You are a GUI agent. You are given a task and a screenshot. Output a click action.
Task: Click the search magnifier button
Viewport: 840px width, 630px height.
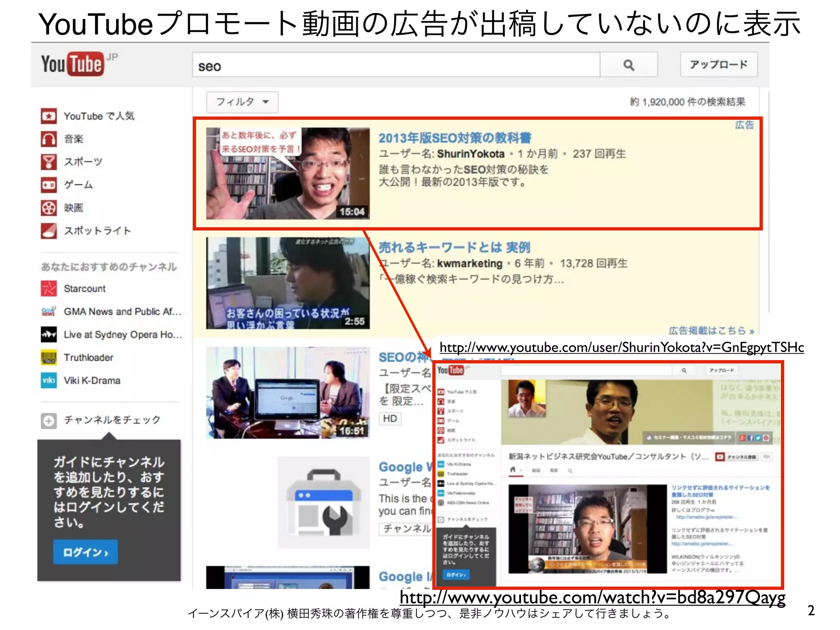[x=628, y=65]
